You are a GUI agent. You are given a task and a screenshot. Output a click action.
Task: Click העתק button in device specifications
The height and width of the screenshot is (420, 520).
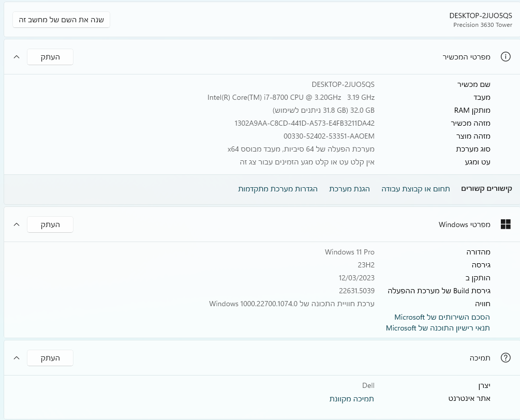[50, 57]
